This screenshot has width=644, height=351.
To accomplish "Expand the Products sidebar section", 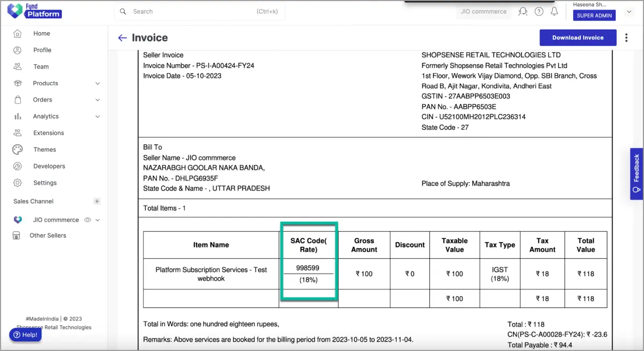I will tap(98, 83).
